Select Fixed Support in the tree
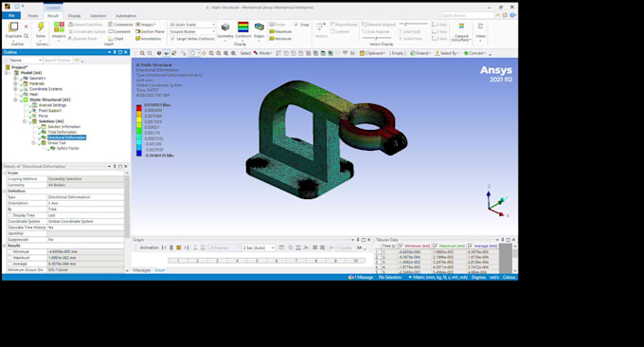This screenshot has height=347, width=644. 49,111
